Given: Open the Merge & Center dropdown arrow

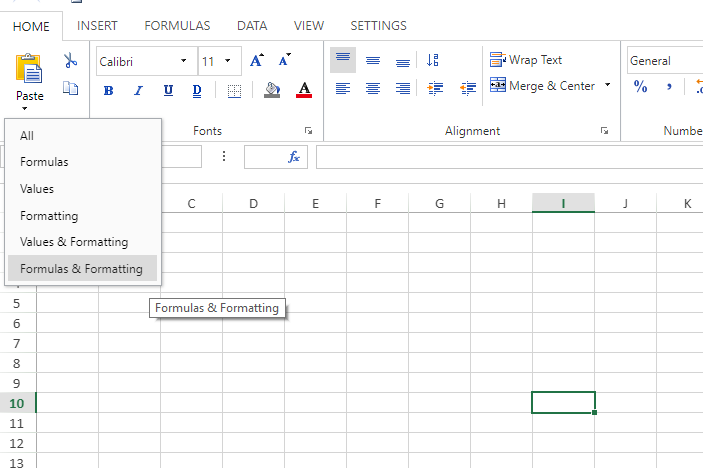Looking at the screenshot, I should click(608, 85).
